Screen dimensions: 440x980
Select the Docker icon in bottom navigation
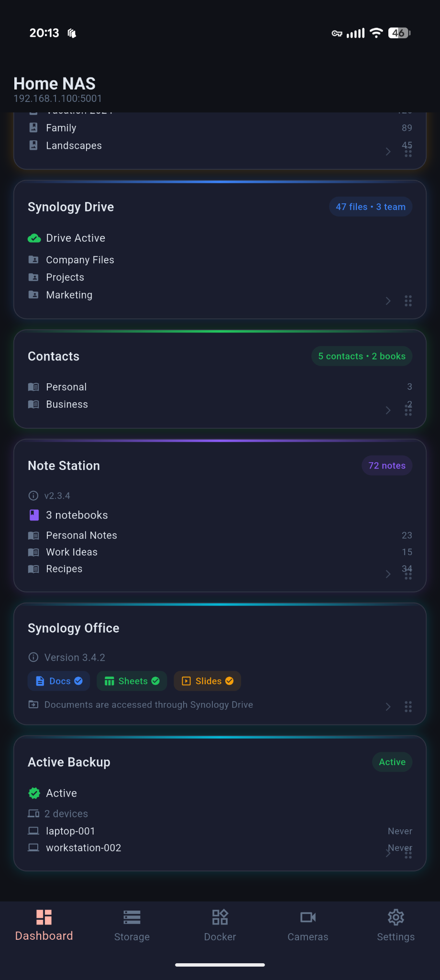pos(220,918)
